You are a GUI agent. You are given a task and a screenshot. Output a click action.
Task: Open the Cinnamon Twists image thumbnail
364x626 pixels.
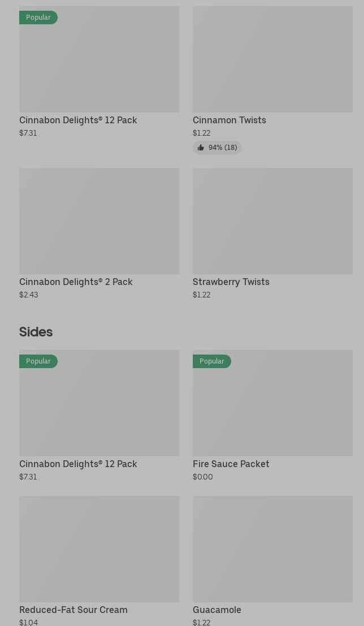pyautogui.click(x=272, y=59)
